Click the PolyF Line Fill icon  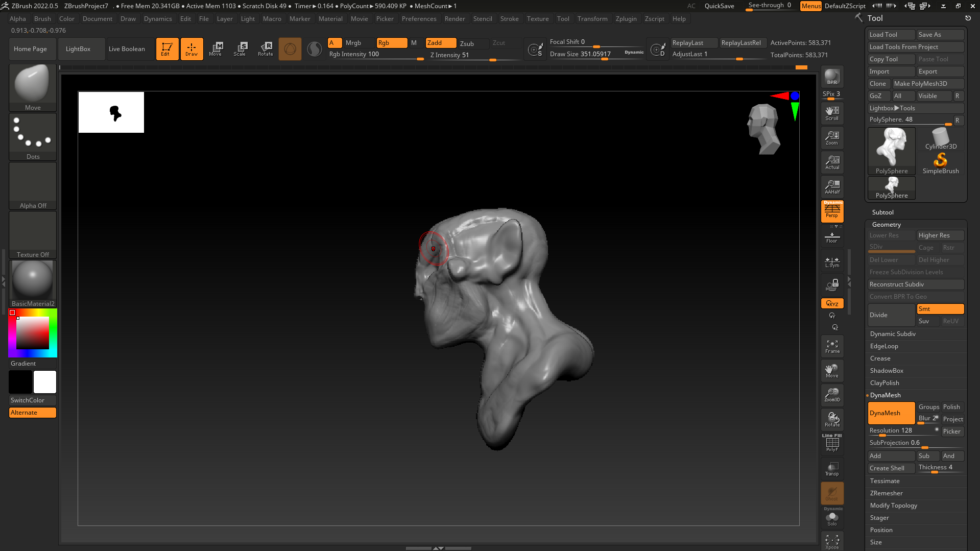pos(832,443)
